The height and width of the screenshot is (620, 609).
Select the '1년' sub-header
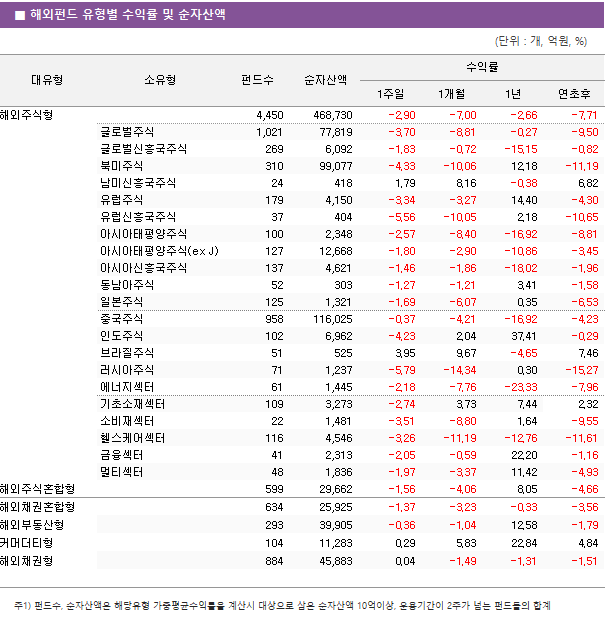point(513,94)
